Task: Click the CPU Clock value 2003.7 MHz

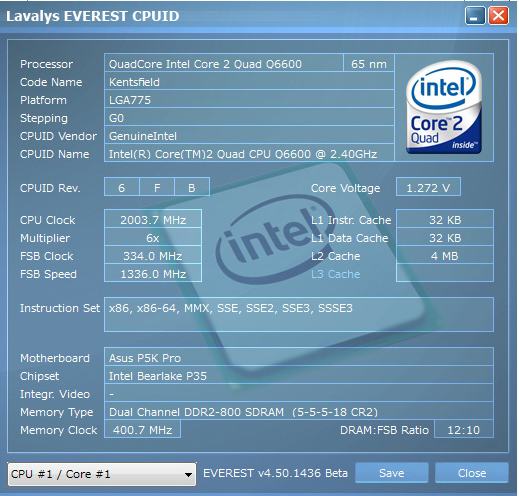Action: (153, 220)
